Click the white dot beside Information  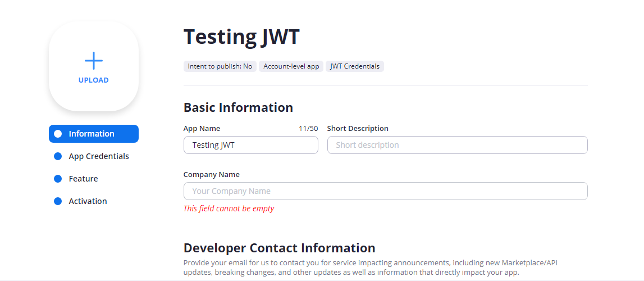(x=58, y=134)
